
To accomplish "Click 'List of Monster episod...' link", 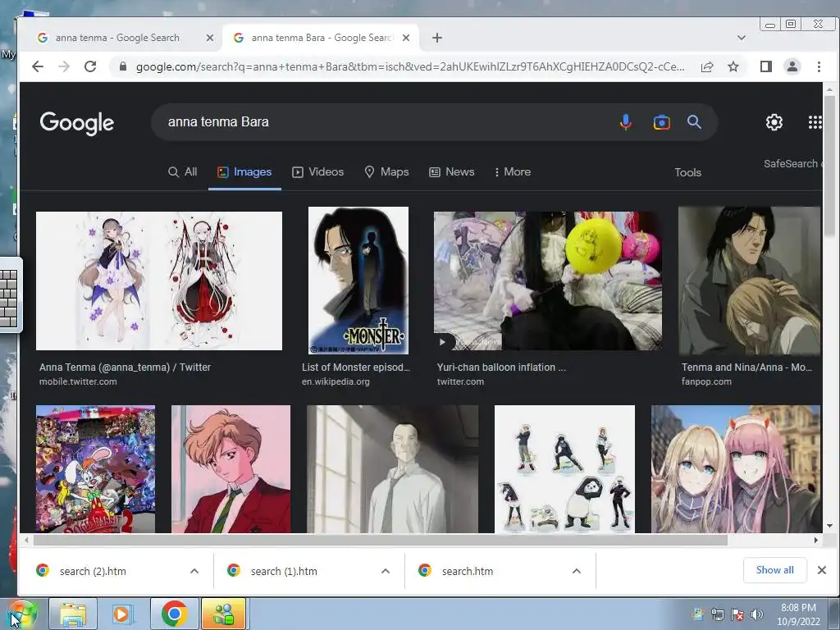I will [356, 367].
